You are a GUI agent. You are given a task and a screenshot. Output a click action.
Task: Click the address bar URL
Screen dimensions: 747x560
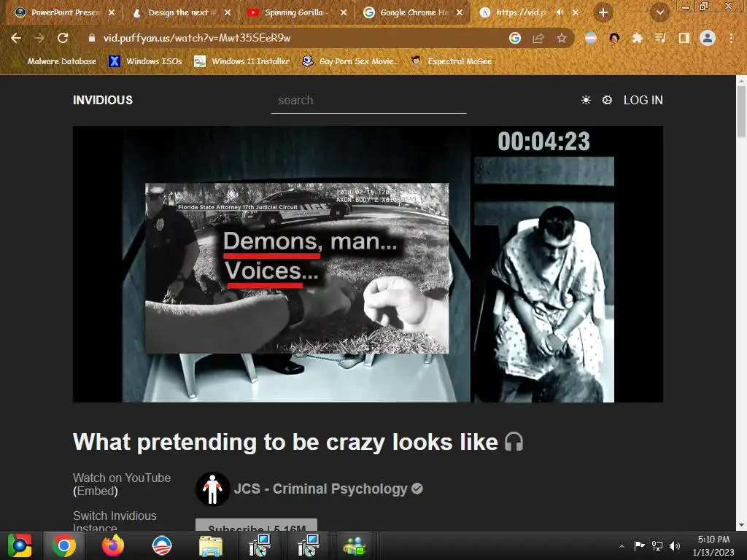point(197,38)
